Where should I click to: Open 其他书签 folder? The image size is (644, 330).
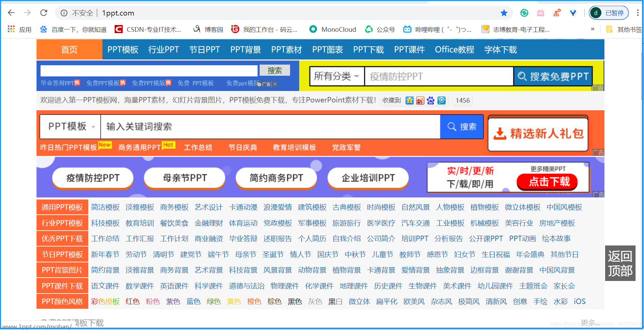tap(624, 29)
